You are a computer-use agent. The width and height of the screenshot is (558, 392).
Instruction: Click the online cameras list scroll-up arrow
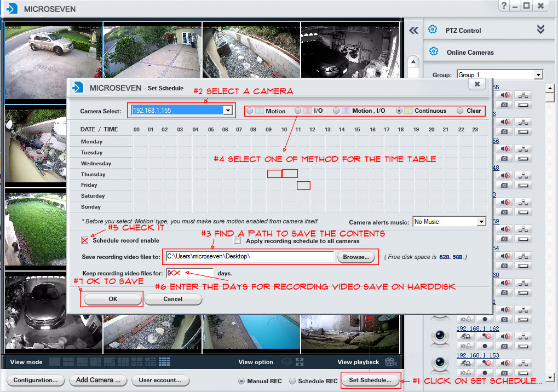click(x=550, y=88)
